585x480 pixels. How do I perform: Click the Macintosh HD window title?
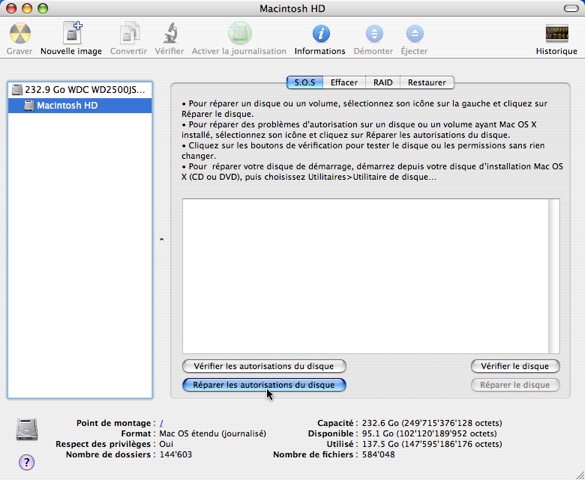292,8
